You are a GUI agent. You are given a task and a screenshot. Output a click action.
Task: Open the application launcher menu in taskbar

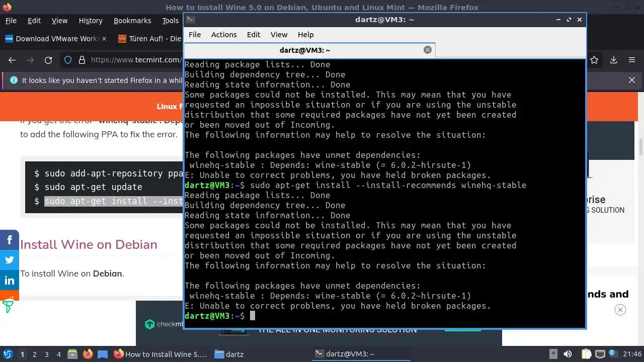tap(8, 354)
